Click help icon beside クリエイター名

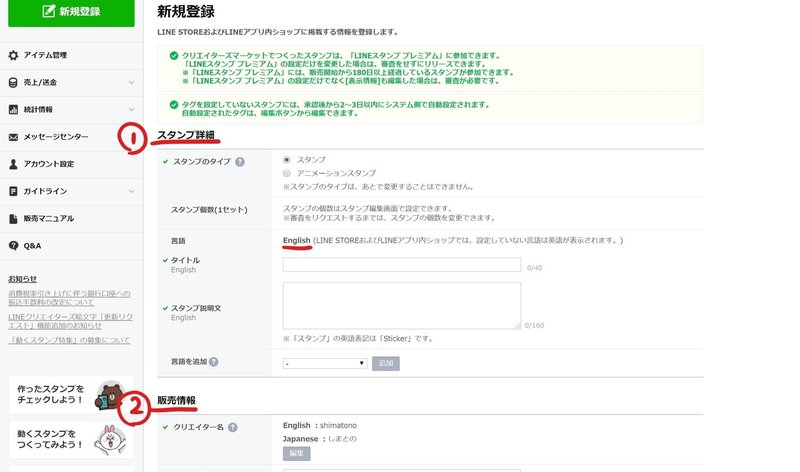click(x=233, y=427)
